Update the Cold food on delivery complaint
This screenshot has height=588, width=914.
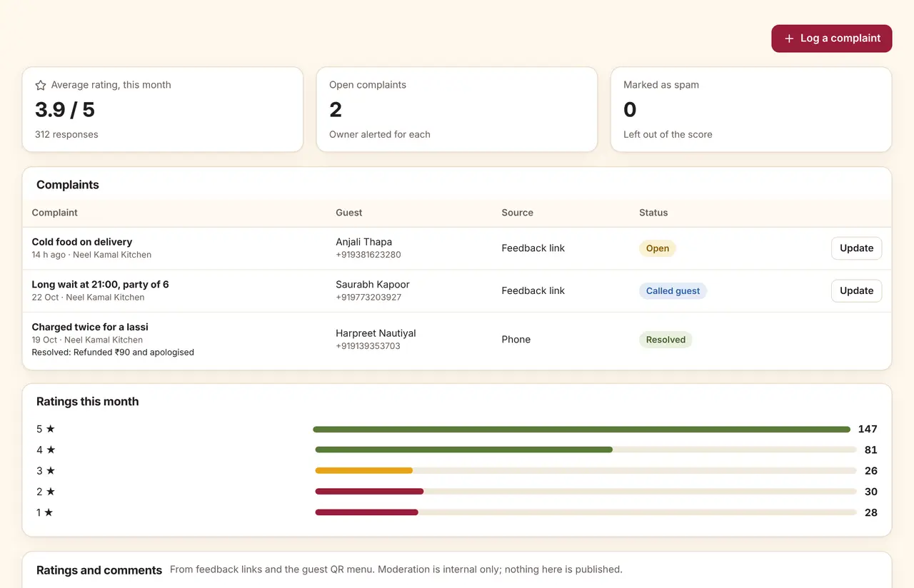click(x=856, y=248)
